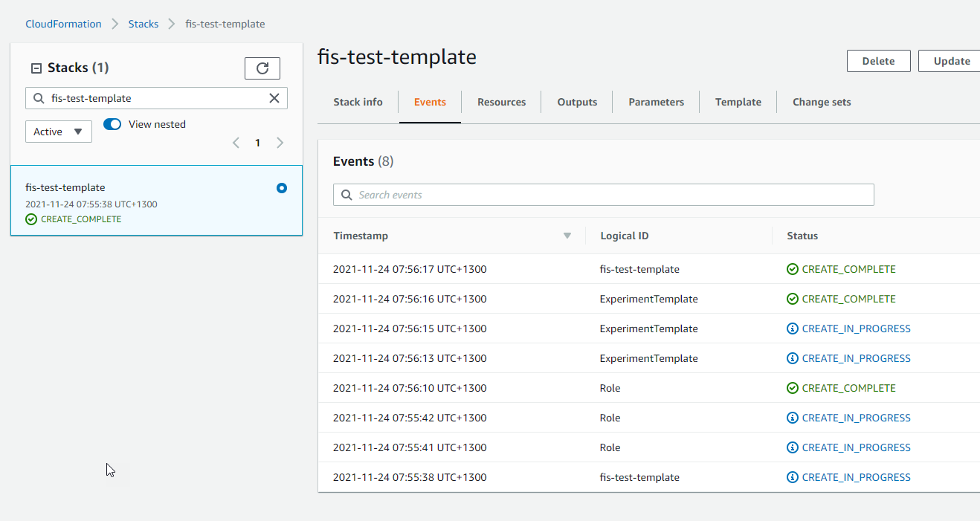Click into the Search events field
Viewport: 980px width, 521px height.
point(603,195)
